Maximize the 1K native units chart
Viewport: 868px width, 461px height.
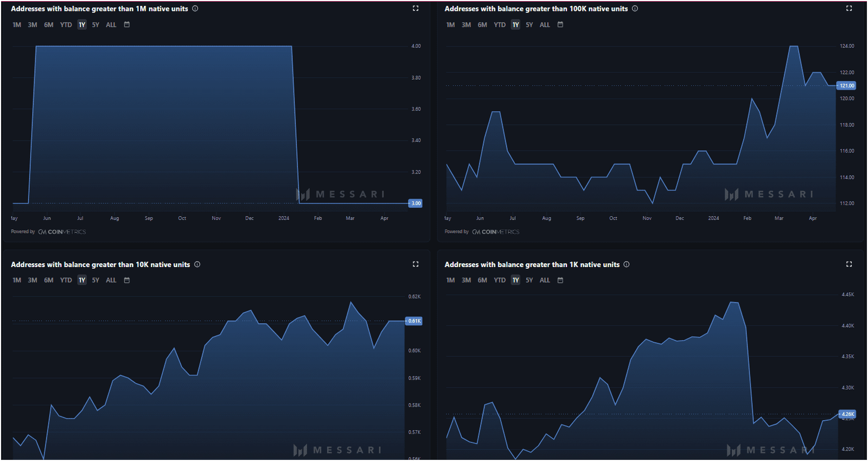[x=849, y=264]
